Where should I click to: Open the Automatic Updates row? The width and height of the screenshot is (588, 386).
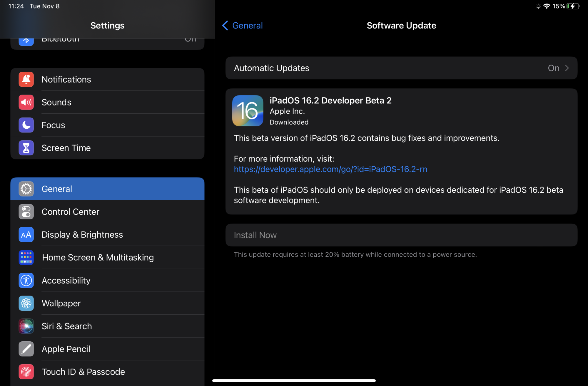[x=401, y=68]
